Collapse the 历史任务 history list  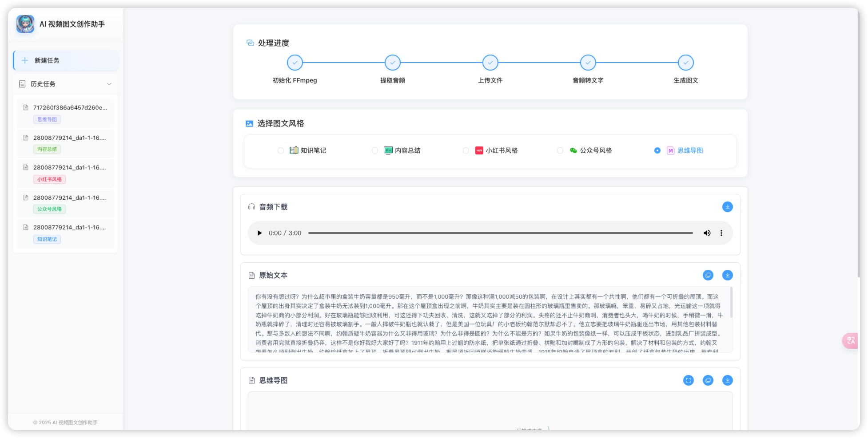[109, 84]
